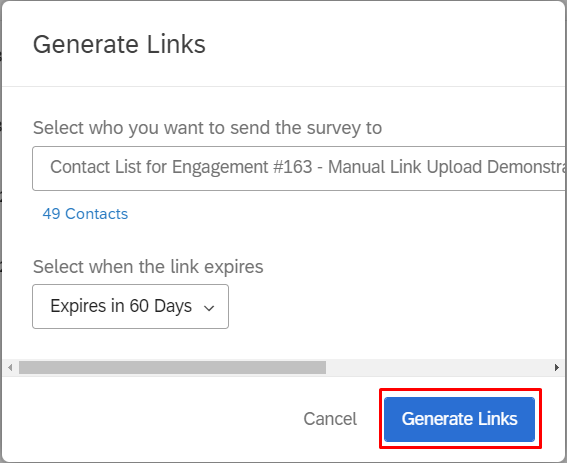Viewport: 567px width, 463px height.
Task: Click the chevron in the expiration dropdown
Action: 209,308
